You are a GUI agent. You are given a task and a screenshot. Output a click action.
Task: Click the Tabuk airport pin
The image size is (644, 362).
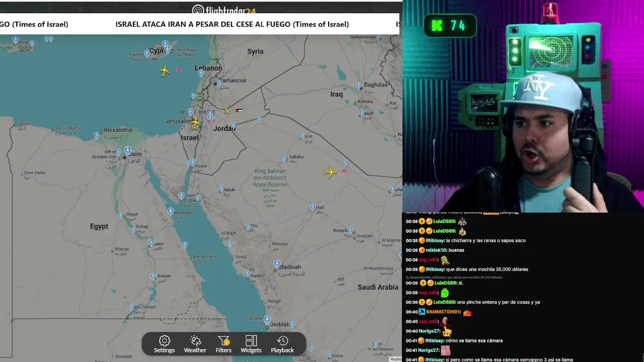point(221,189)
